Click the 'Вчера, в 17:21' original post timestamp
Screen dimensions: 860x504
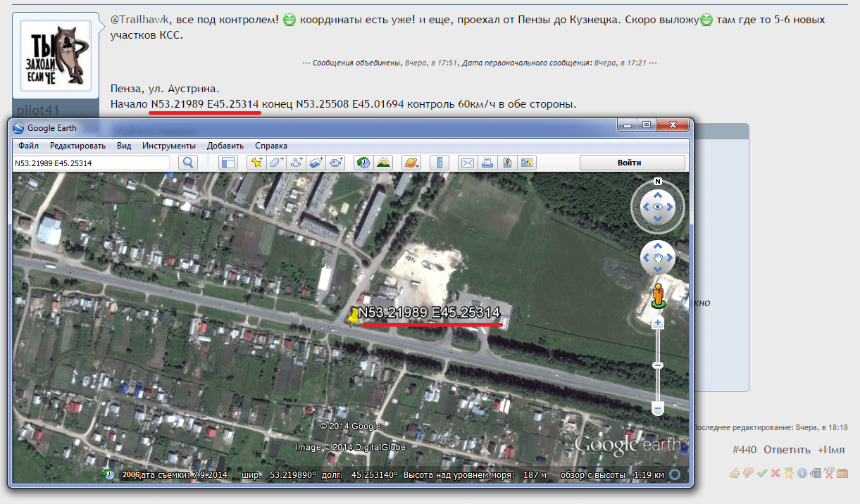pos(620,63)
